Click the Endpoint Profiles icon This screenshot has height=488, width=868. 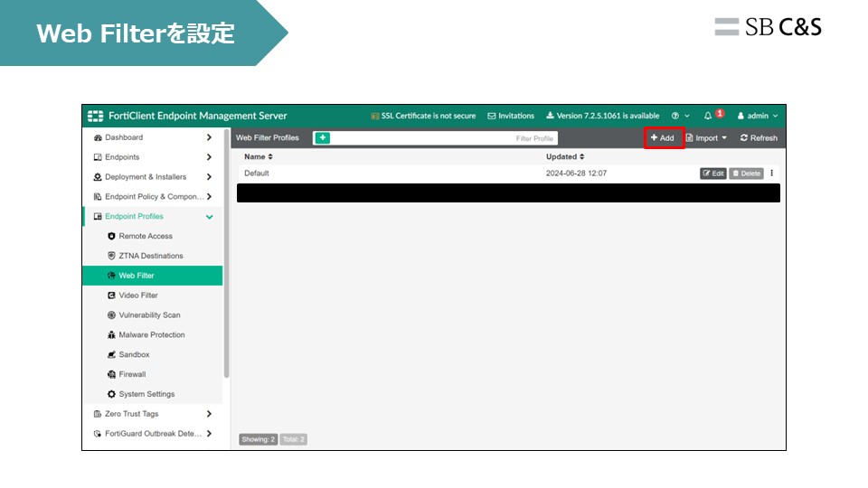(98, 216)
